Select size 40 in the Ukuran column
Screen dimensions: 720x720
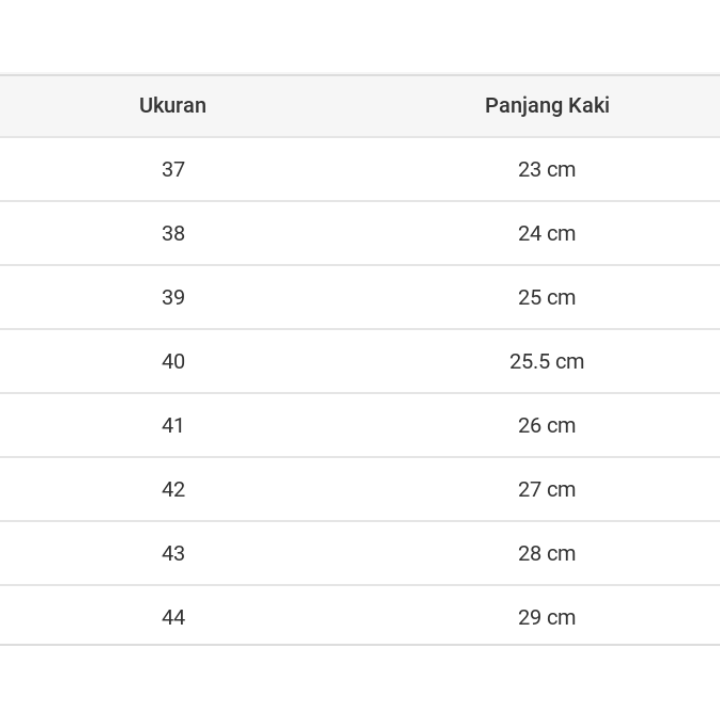(x=173, y=361)
